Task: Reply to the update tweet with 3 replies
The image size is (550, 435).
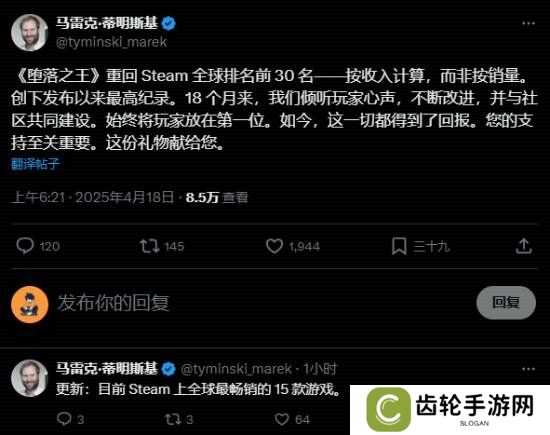Action: tap(64, 419)
